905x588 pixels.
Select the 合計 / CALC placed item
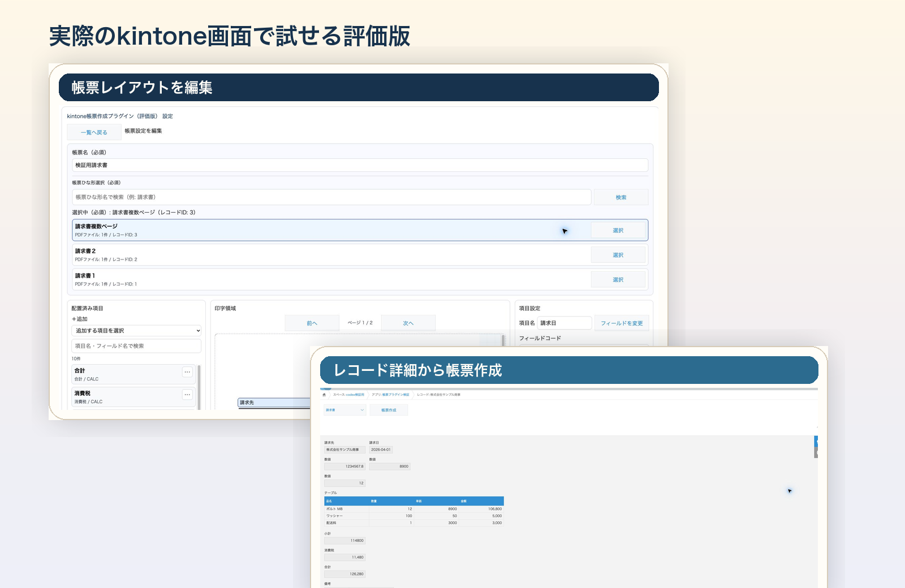(x=133, y=374)
